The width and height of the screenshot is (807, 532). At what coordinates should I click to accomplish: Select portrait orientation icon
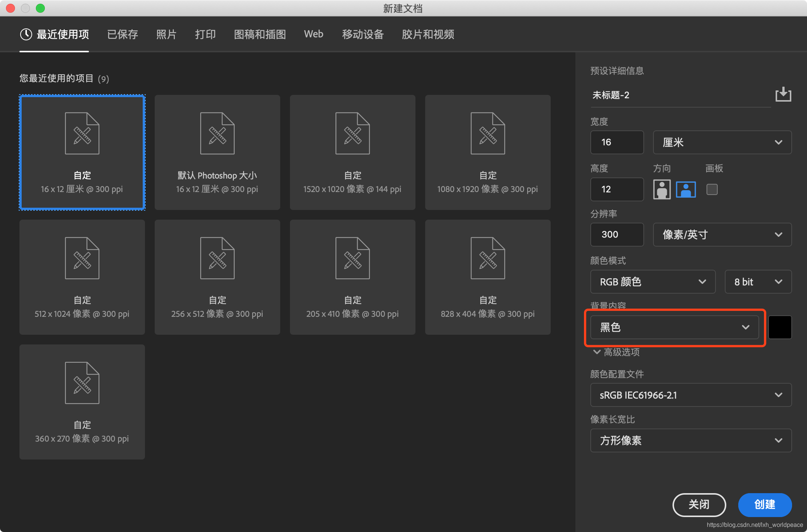point(662,189)
